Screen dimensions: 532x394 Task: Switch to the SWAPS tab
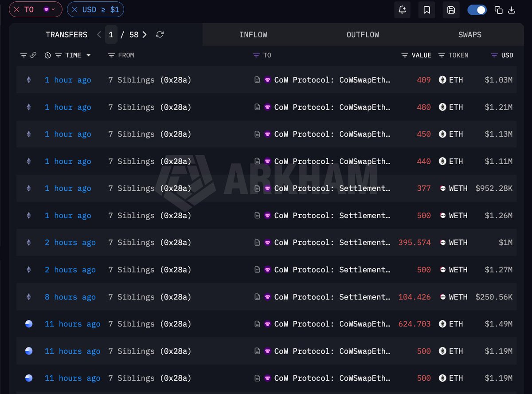pos(470,35)
